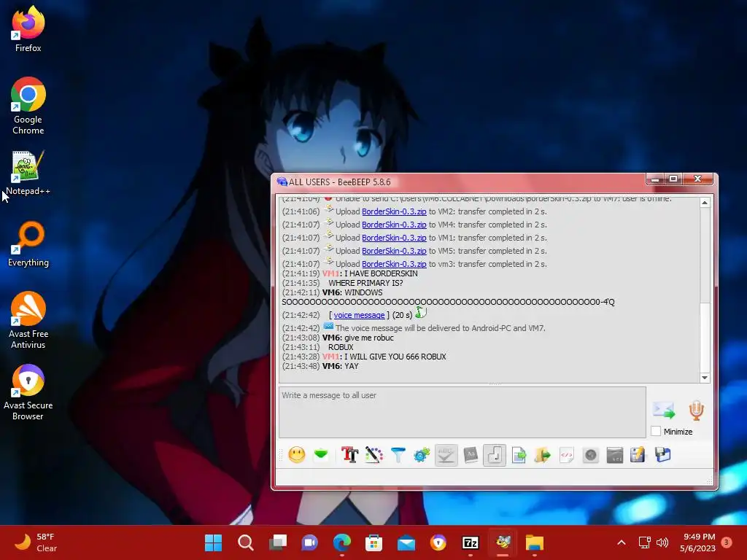Open Mail app from taskbar
The width and height of the screenshot is (747, 560).
pos(406,542)
